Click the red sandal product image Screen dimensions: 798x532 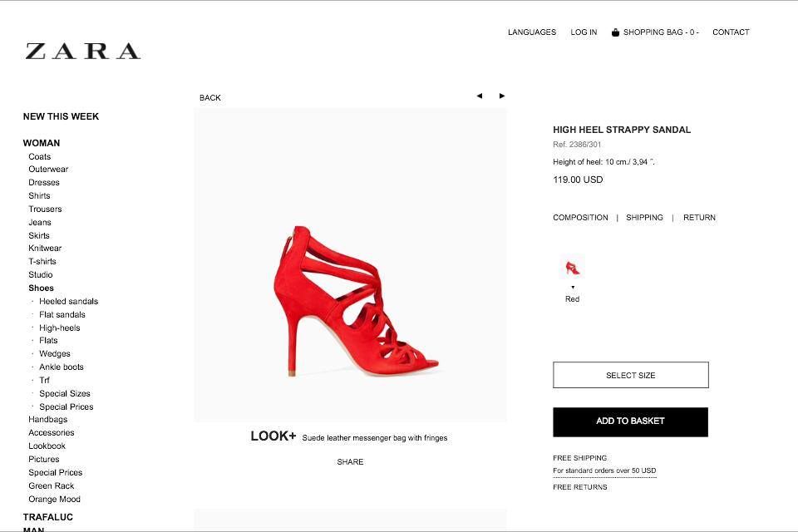356,299
